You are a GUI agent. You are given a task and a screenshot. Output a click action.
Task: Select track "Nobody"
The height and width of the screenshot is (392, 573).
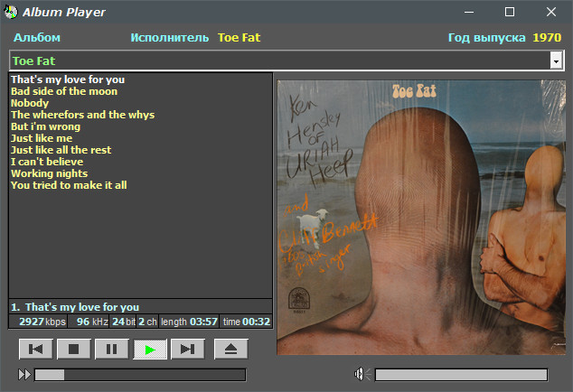30,103
